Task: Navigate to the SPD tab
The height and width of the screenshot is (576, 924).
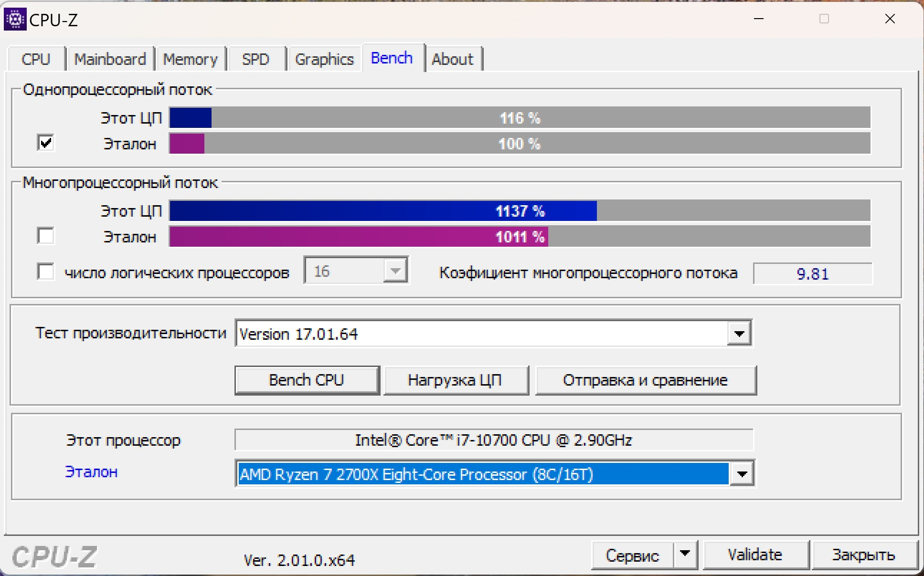Action: coord(255,58)
